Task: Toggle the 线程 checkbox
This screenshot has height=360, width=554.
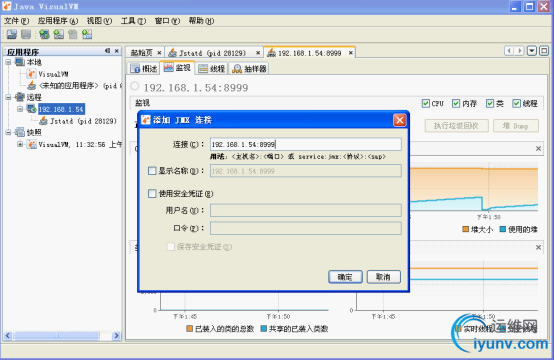Action: pos(517,104)
